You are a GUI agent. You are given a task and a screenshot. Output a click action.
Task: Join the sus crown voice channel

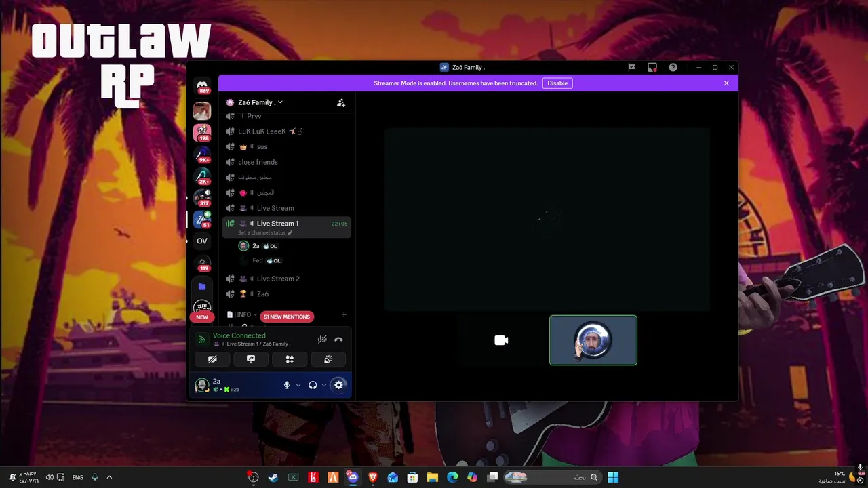[287, 146]
